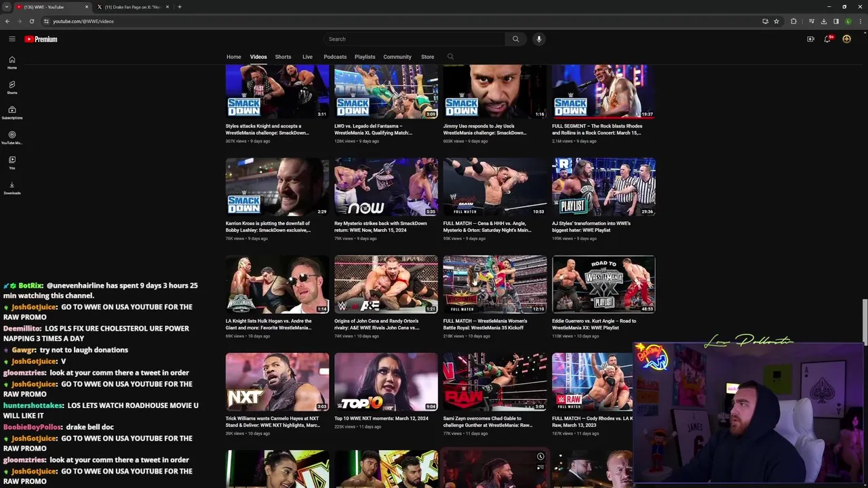Open LA Knight favorite WrestleMania thumbnail
The image size is (868, 488).
click(277, 285)
